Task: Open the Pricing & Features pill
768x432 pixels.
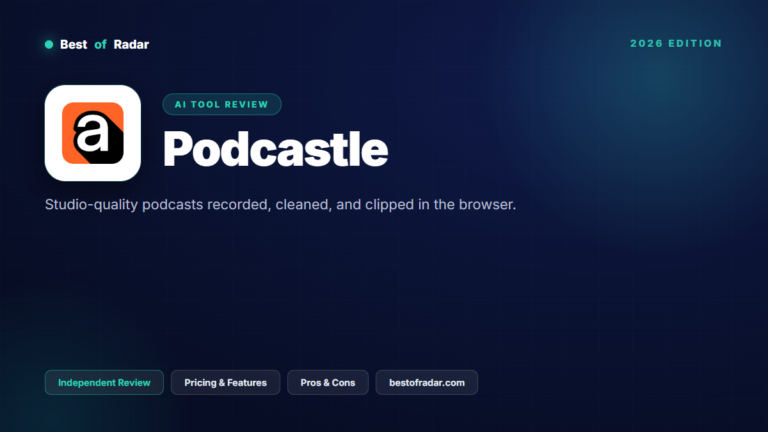Action: pyautogui.click(x=225, y=383)
